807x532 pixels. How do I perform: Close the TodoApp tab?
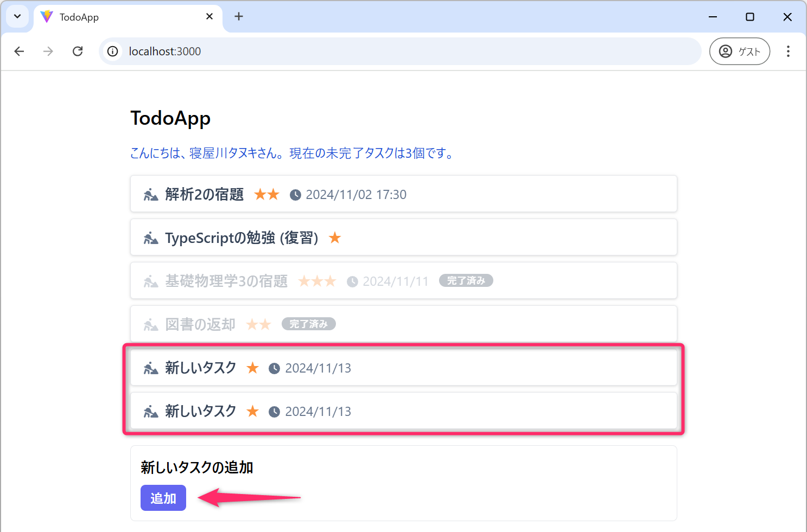point(209,17)
